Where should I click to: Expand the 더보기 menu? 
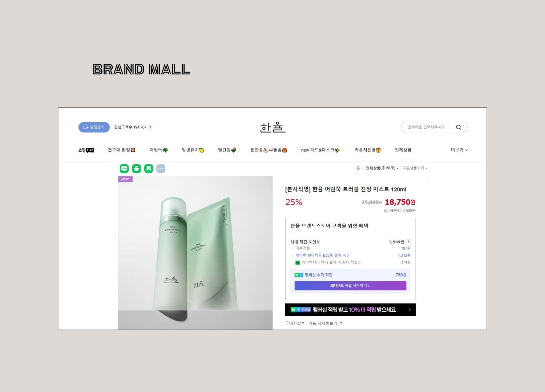459,150
